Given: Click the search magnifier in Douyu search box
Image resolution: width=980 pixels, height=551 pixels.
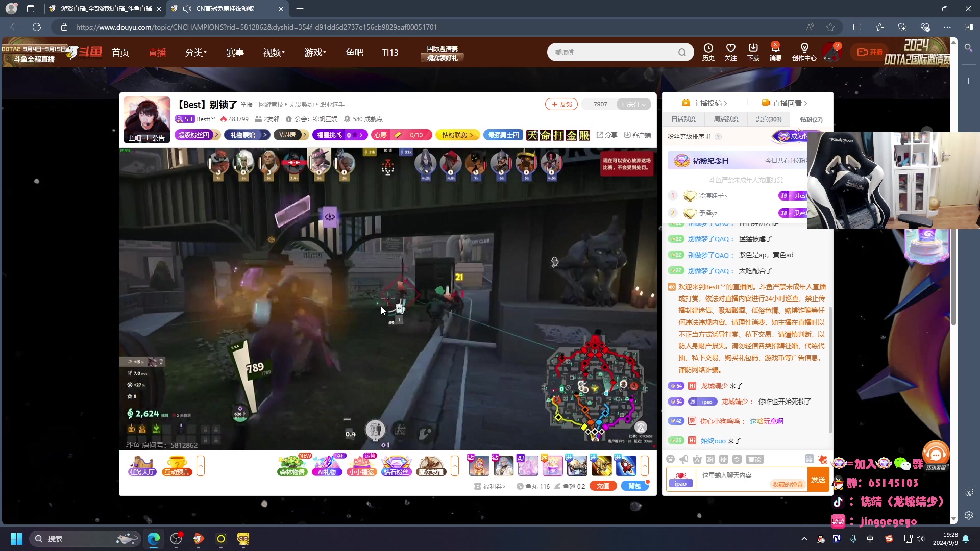Looking at the screenshot, I should 682,52.
